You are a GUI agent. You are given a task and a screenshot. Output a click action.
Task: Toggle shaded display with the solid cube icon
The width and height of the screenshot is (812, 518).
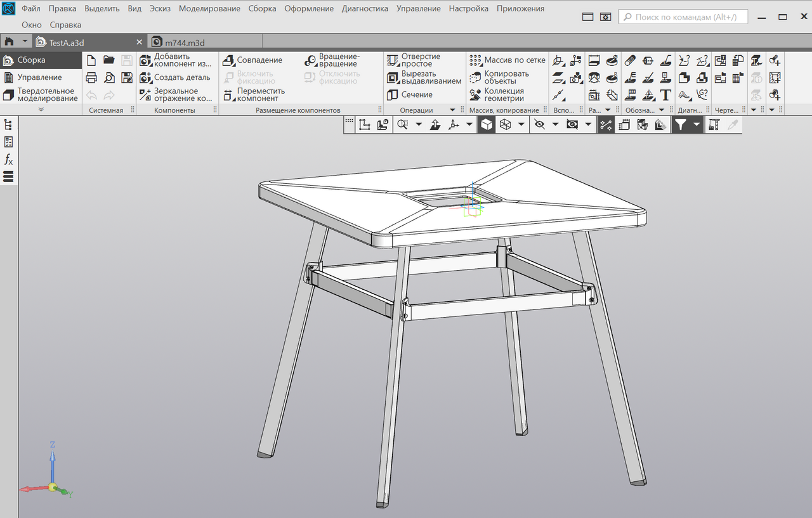[487, 125]
